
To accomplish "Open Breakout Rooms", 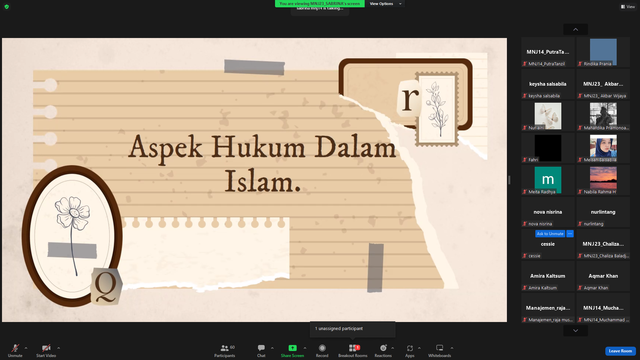I will [x=353, y=350].
